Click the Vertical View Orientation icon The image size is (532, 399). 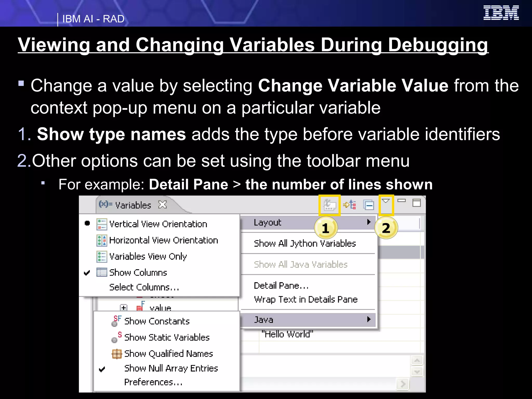pyautogui.click(x=102, y=224)
